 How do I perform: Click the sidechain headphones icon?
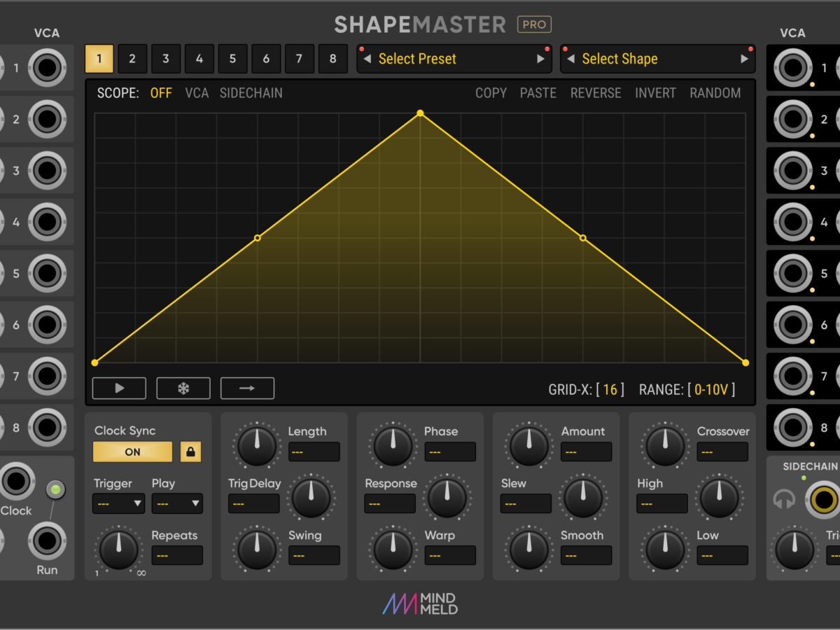784,500
